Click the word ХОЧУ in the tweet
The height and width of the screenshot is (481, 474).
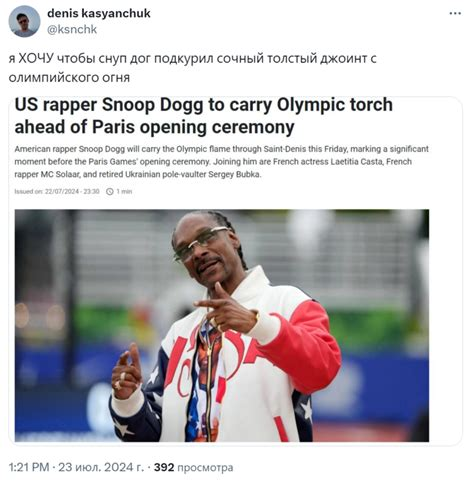tap(36, 58)
